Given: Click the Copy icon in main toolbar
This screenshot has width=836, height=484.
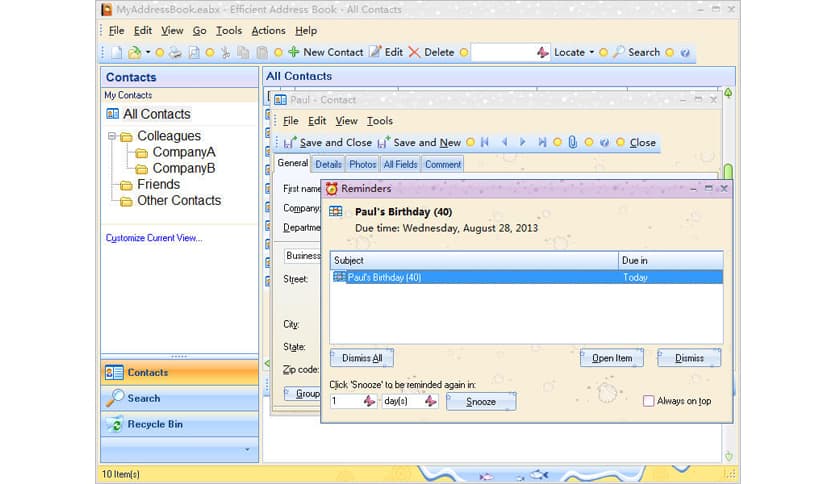Looking at the screenshot, I should 243,52.
